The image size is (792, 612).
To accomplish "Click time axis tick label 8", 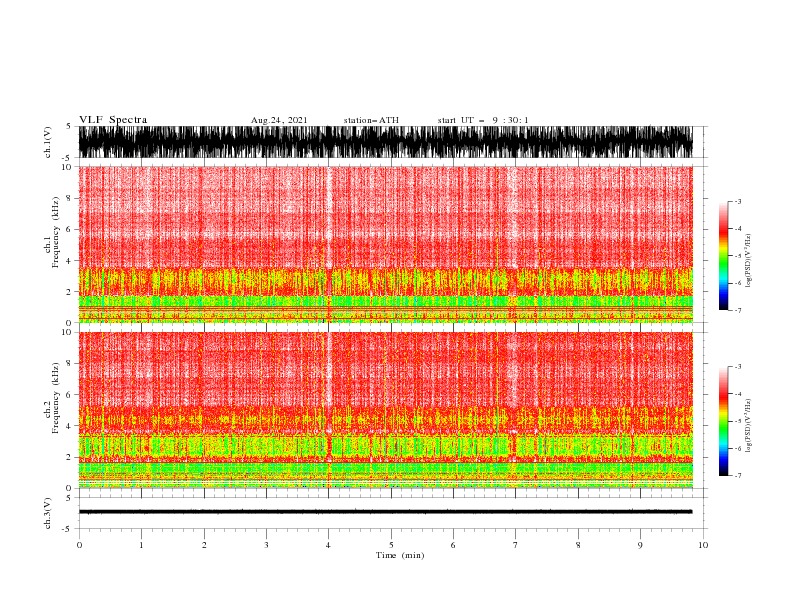I will pos(578,545).
